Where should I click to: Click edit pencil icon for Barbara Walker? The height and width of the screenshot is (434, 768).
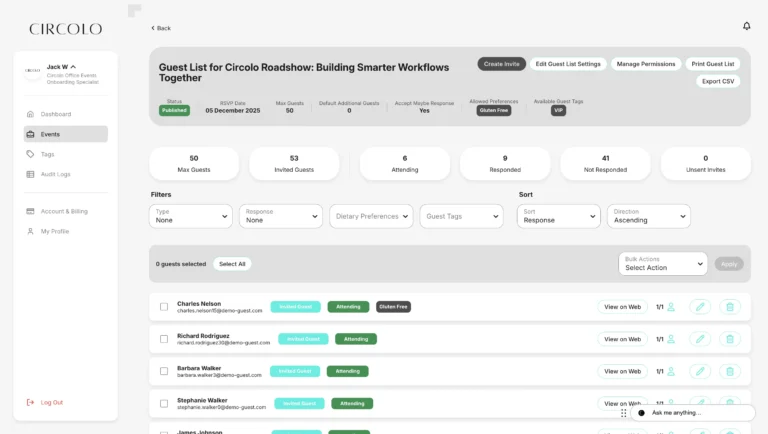click(700, 371)
